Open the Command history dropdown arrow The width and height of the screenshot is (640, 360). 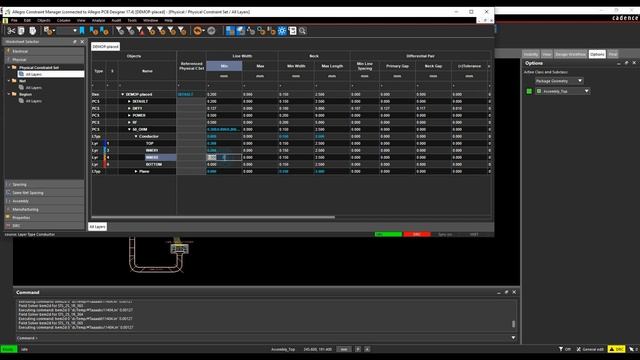(513, 338)
